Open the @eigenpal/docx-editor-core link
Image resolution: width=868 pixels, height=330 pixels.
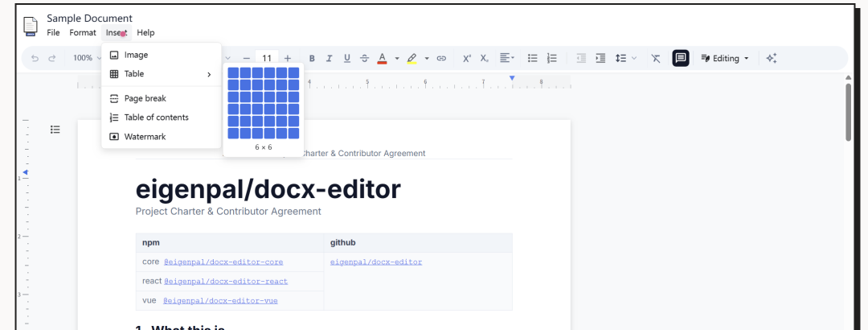223,262
